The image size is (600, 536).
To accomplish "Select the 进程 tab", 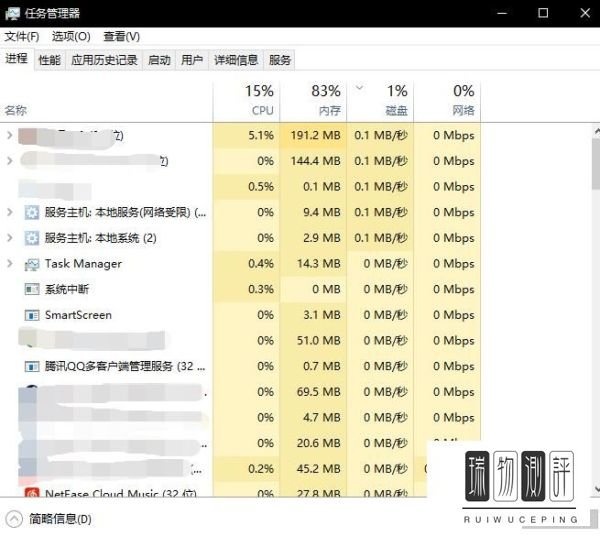I will 16,59.
